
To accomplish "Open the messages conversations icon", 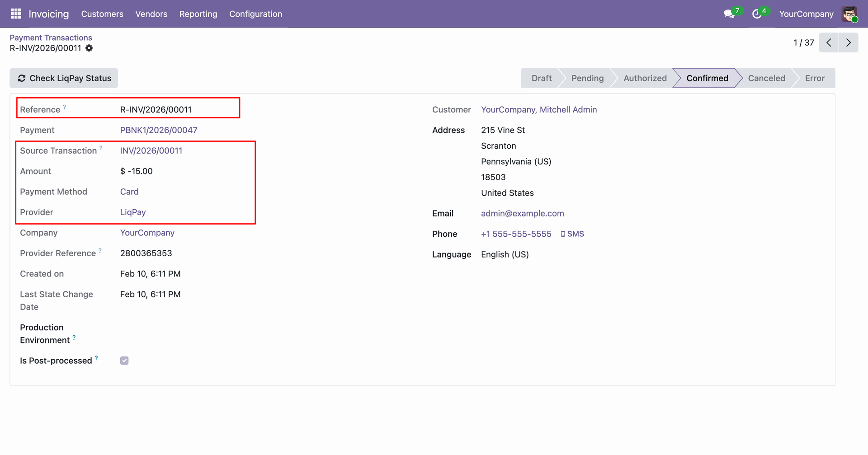I will (x=729, y=14).
